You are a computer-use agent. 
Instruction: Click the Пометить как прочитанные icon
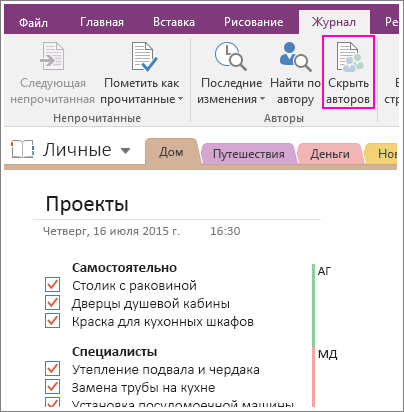click(144, 56)
